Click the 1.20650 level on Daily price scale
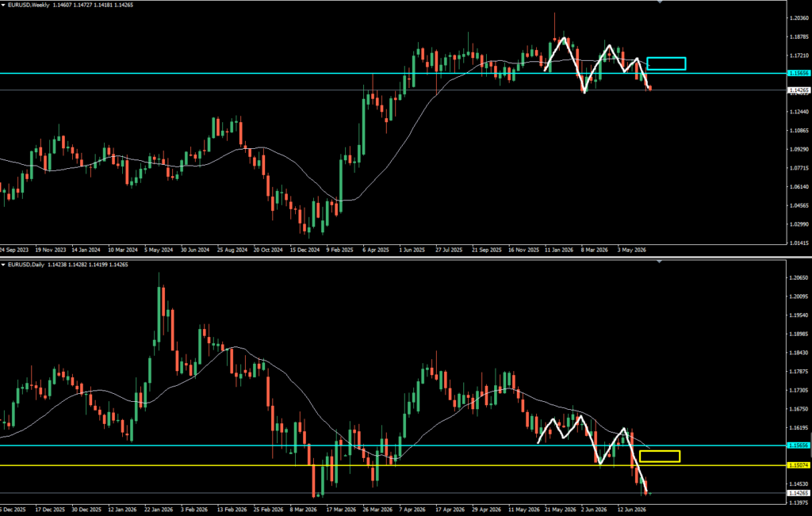Image resolution: width=812 pixels, height=516 pixels. pyautogui.click(x=799, y=278)
